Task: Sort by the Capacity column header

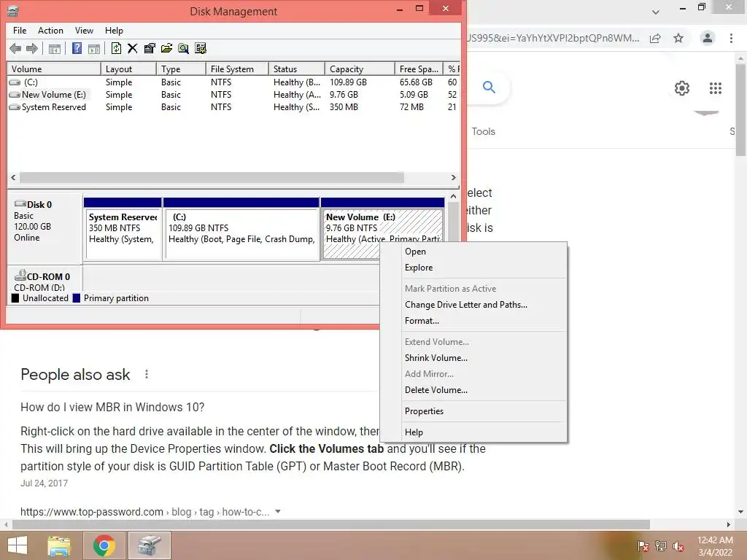Action: (360, 69)
